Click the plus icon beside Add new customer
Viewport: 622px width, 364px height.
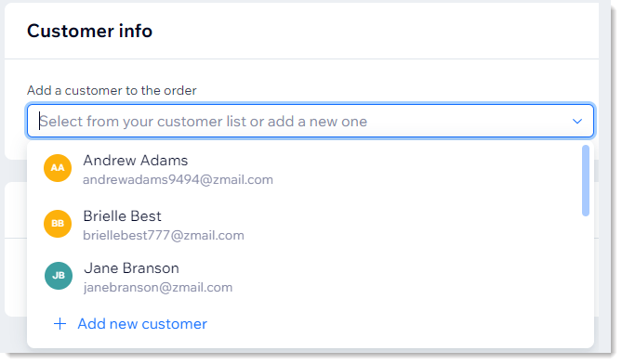click(60, 323)
